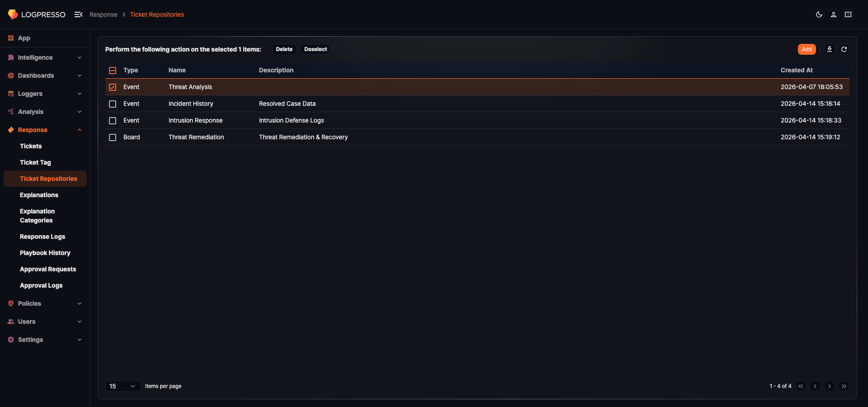Toggle the select-all checkbox in the header

click(112, 71)
